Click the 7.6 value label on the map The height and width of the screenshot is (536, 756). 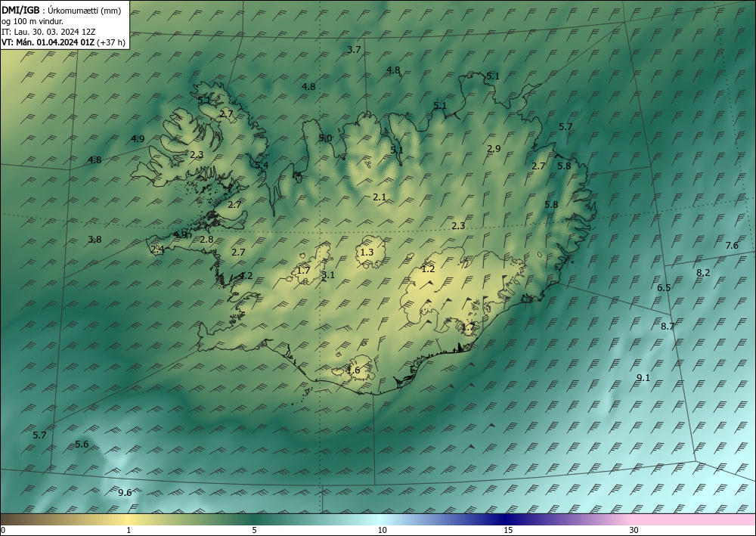[731, 246]
